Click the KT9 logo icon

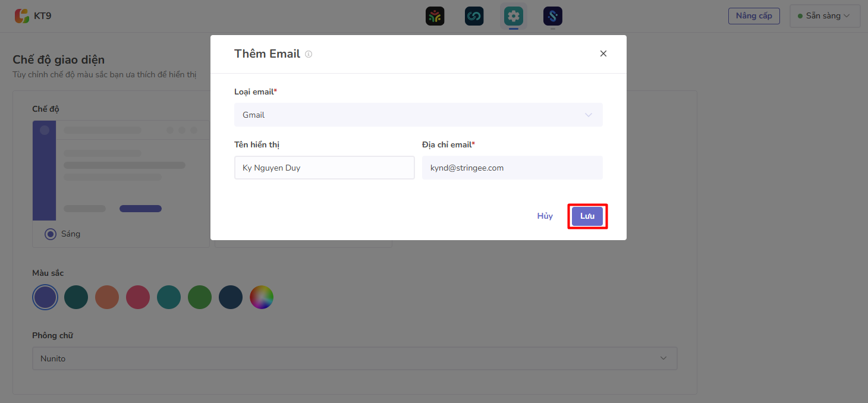click(22, 16)
